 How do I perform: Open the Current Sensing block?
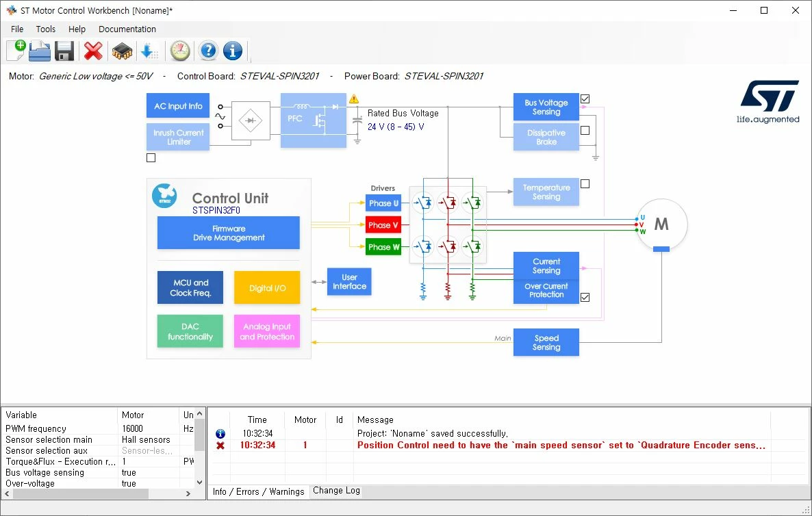(546, 266)
